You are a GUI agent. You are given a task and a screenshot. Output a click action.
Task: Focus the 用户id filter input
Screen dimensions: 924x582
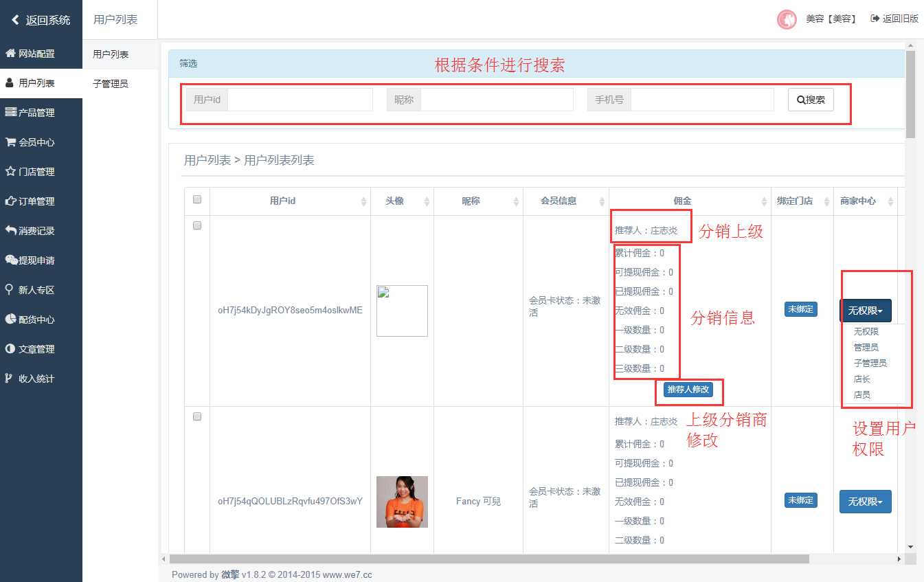tap(300, 100)
